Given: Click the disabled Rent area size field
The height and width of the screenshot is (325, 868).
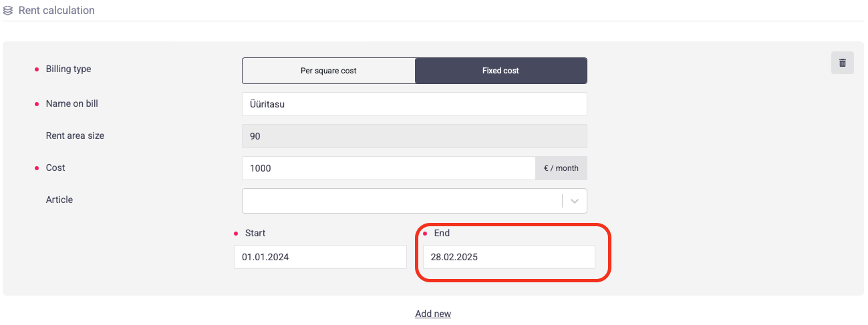Looking at the screenshot, I should (x=414, y=136).
